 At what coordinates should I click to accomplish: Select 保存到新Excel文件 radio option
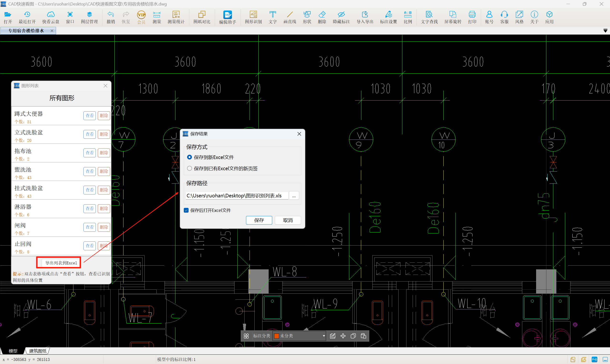point(189,157)
